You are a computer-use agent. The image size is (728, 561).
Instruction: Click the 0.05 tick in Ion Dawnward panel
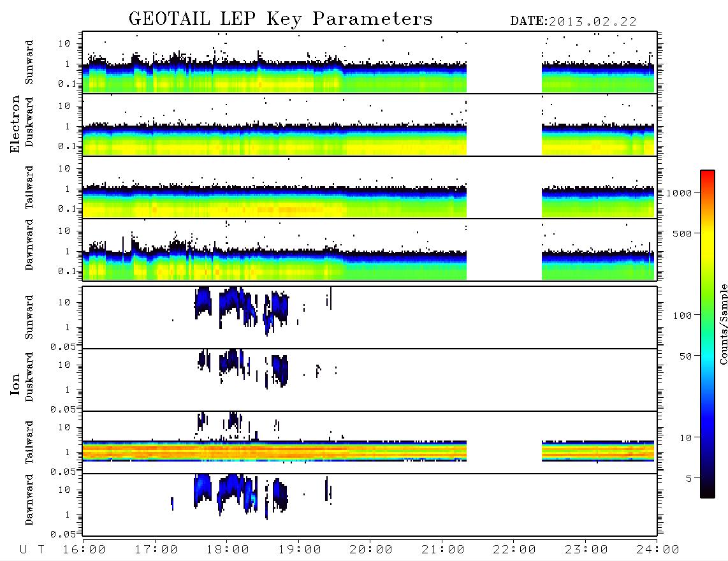point(62,534)
